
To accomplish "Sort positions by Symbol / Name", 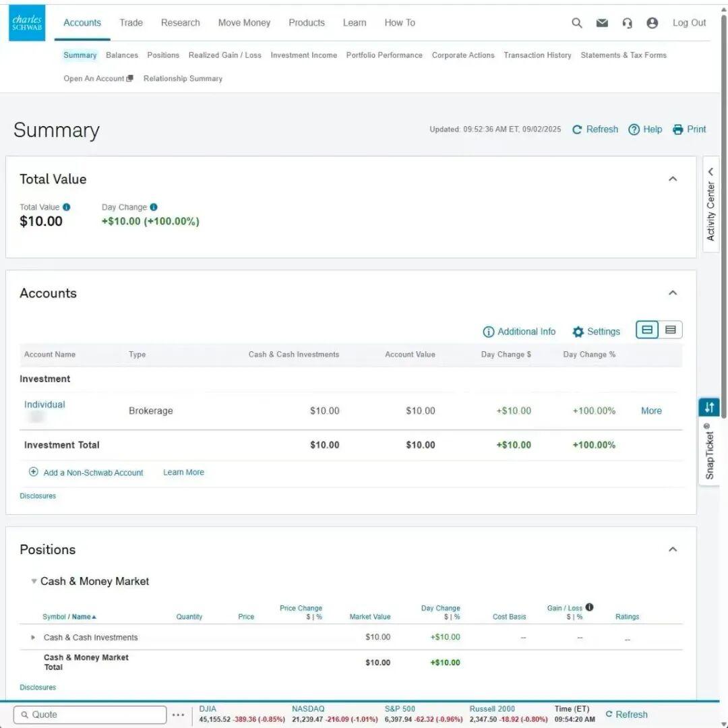I will coord(69,617).
